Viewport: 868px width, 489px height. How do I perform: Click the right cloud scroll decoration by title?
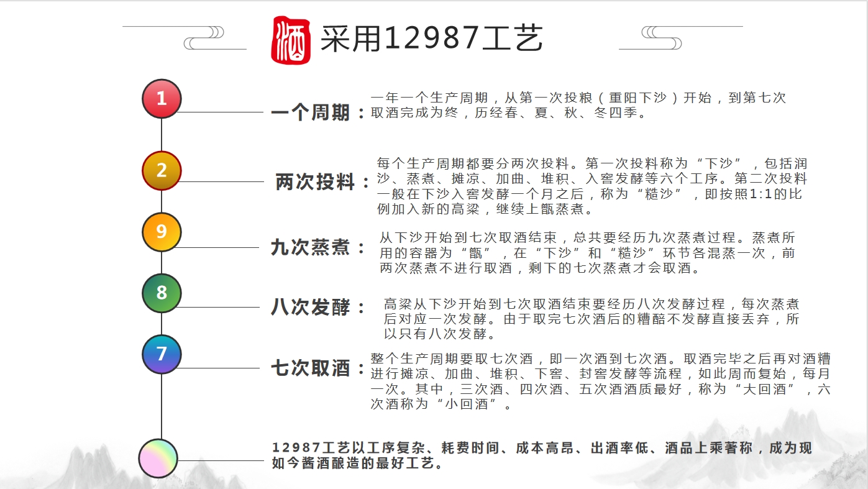[662, 38]
